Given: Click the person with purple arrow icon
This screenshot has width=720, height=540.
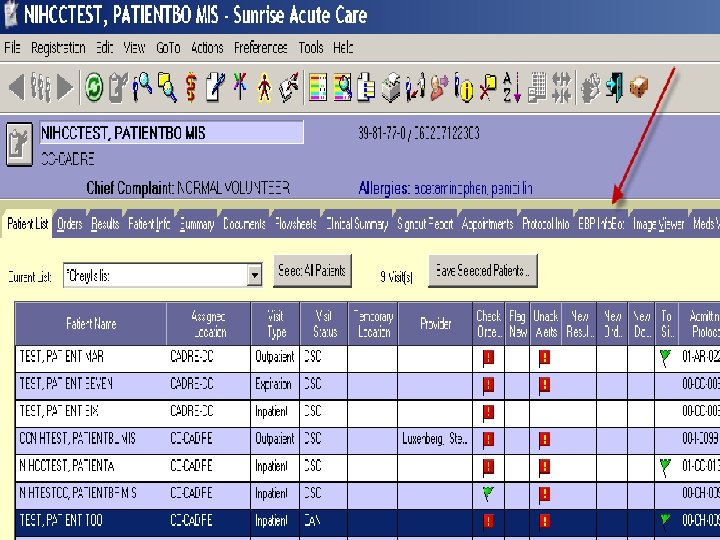Looking at the screenshot, I should pyautogui.click(x=439, y=87).
